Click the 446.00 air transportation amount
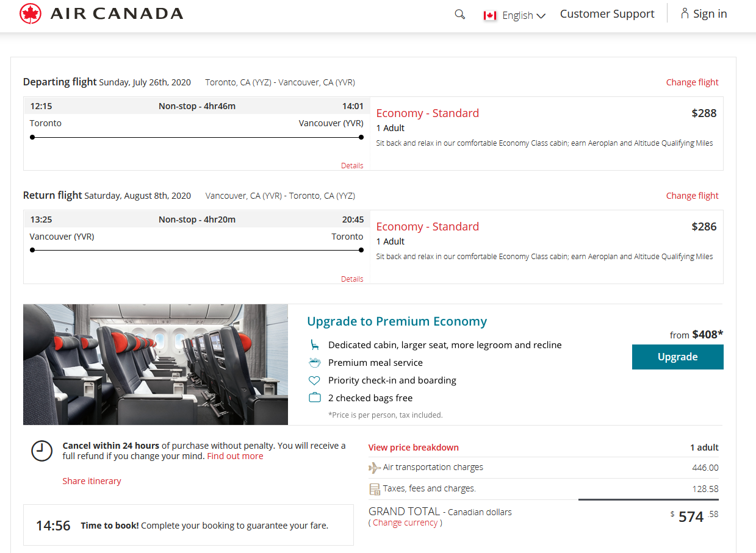 point(705,468)
